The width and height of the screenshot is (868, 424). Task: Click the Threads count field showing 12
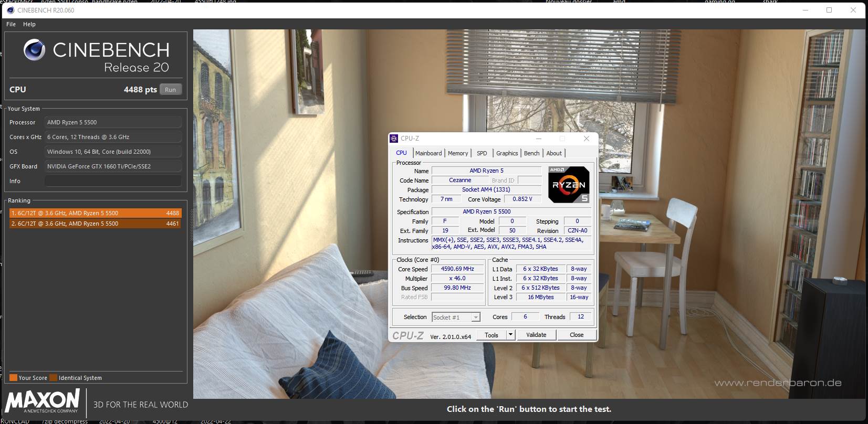(581, 316)
